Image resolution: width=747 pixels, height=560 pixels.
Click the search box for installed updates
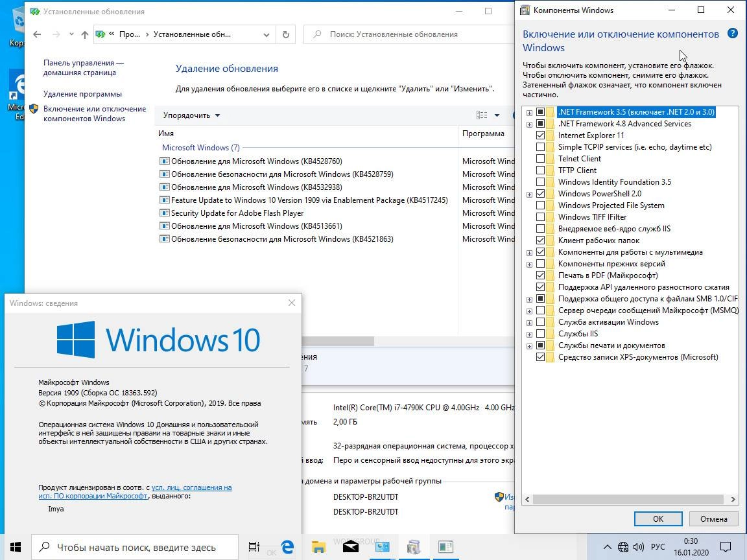click(410, 34)
